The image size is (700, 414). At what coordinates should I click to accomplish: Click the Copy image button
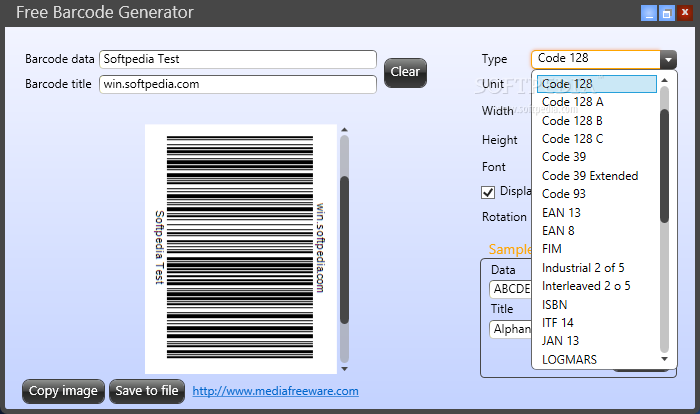coord(63,391)
